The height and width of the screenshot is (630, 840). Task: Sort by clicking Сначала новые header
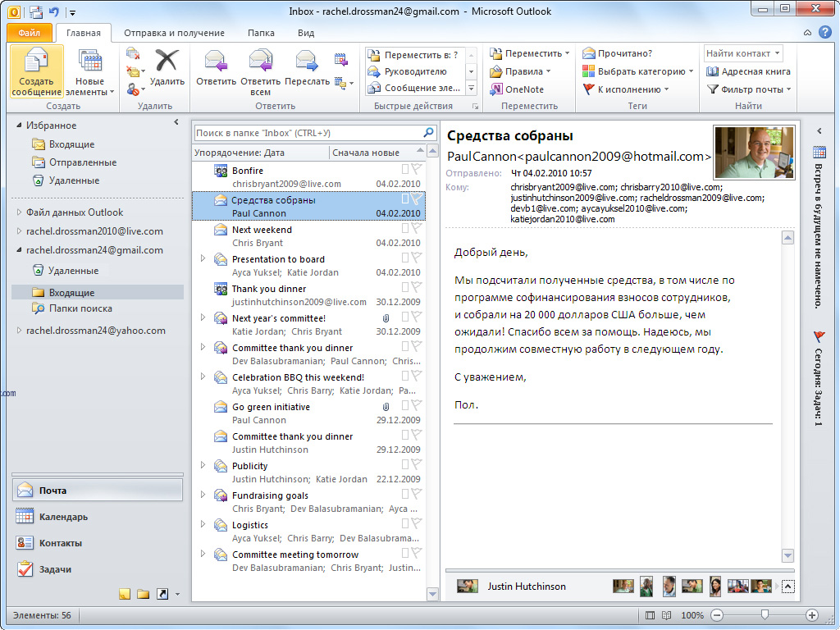coord(367,153)
